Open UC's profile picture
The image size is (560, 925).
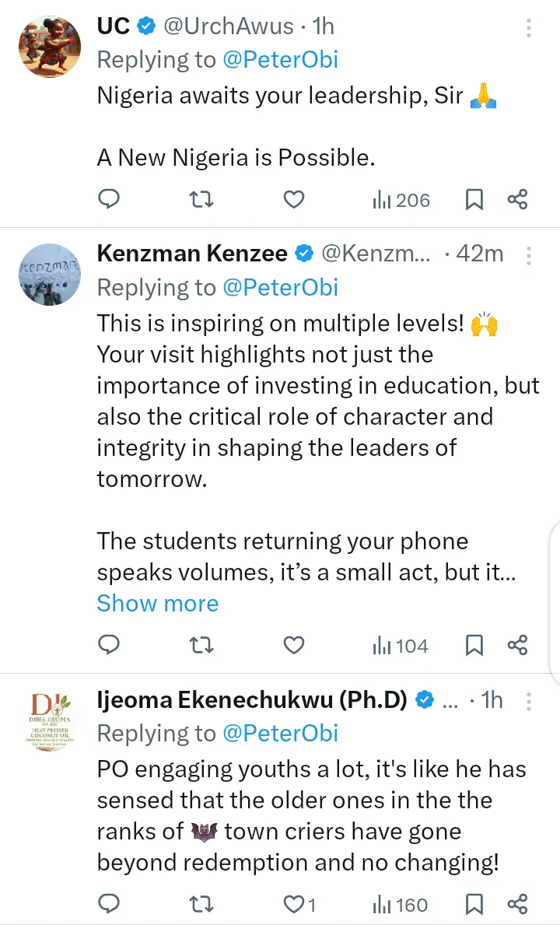tap(50, 46)
